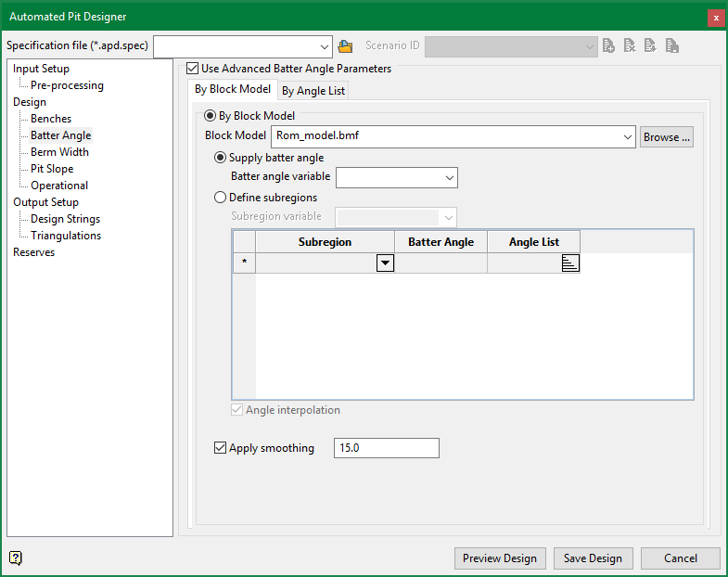Click the open specification file folder icon
This screenshot has height=577, width=728.
(346, 45)
